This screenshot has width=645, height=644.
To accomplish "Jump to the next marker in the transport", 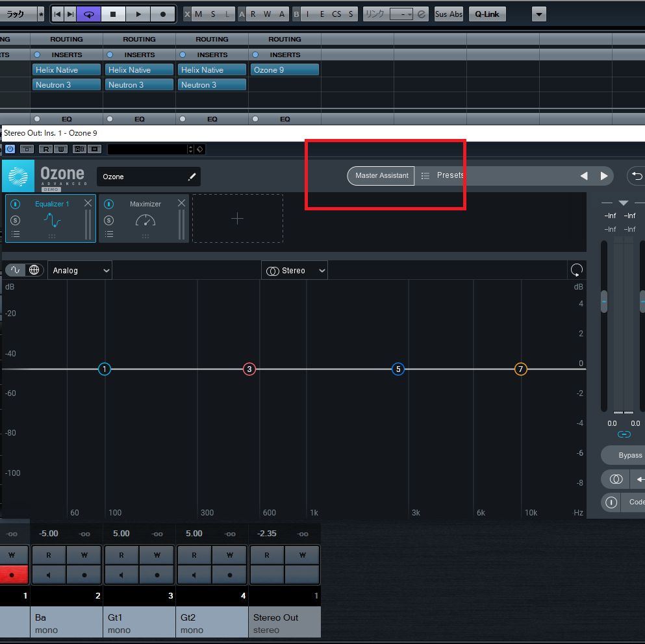I will pos(70,14).
